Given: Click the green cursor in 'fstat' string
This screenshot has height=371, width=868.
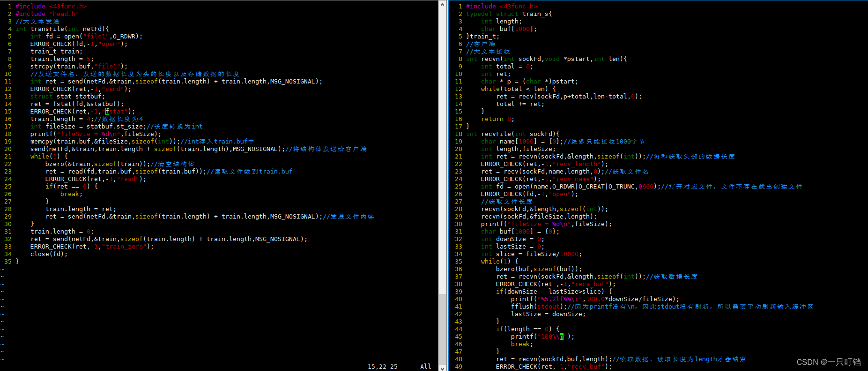Looking at the screenshot, I should point(107,112).
